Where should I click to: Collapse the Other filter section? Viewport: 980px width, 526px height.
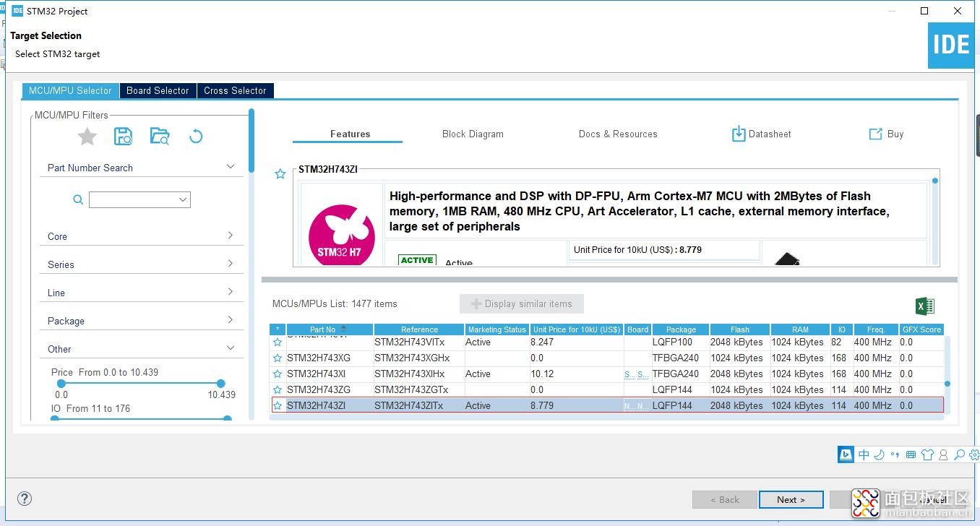pyautogui.click(x=231, y=348)
